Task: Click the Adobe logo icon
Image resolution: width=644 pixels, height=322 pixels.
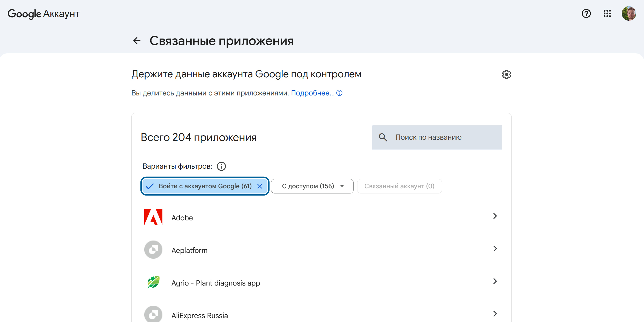Action: (x=153, y=217)
